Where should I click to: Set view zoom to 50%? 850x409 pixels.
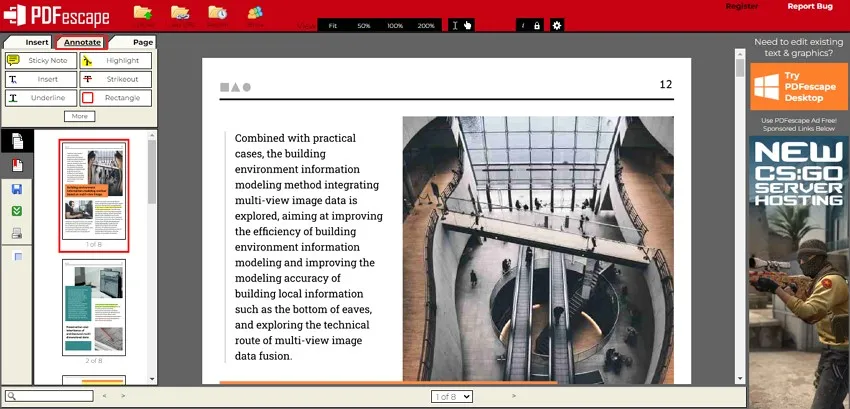[364, 26]
